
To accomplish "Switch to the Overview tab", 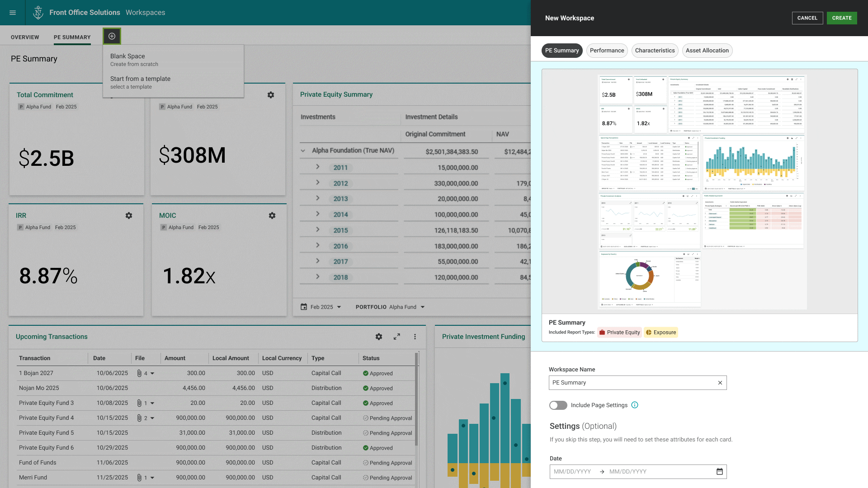I will pos(25,38).
